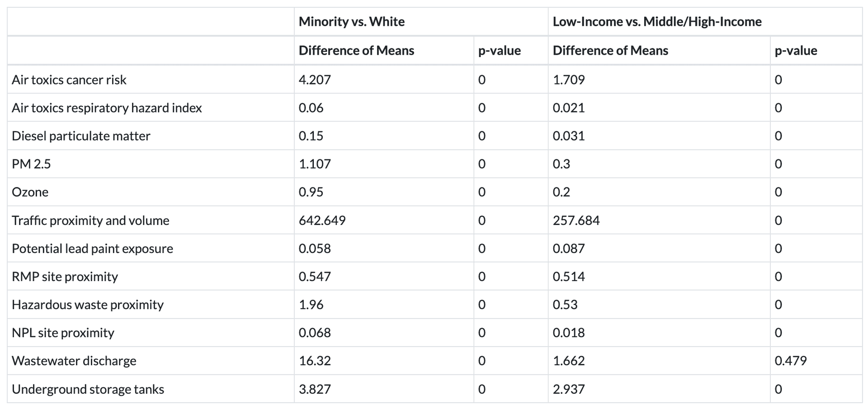Screen dimensions: 868x410
Task: Select the 1.107 PM 2.5 value
Action: (315, 164)
